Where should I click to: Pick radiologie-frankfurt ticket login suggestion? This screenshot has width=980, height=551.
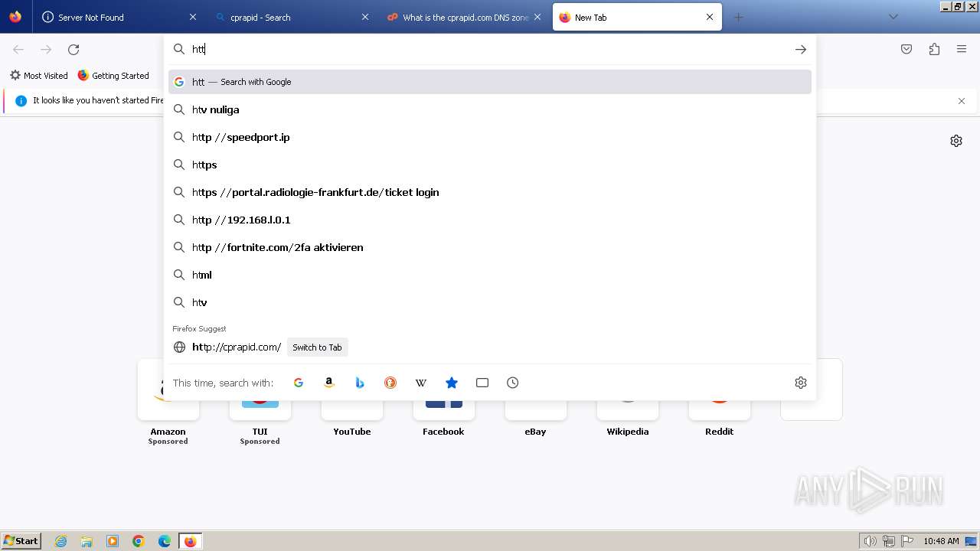(x=490, y=192)
